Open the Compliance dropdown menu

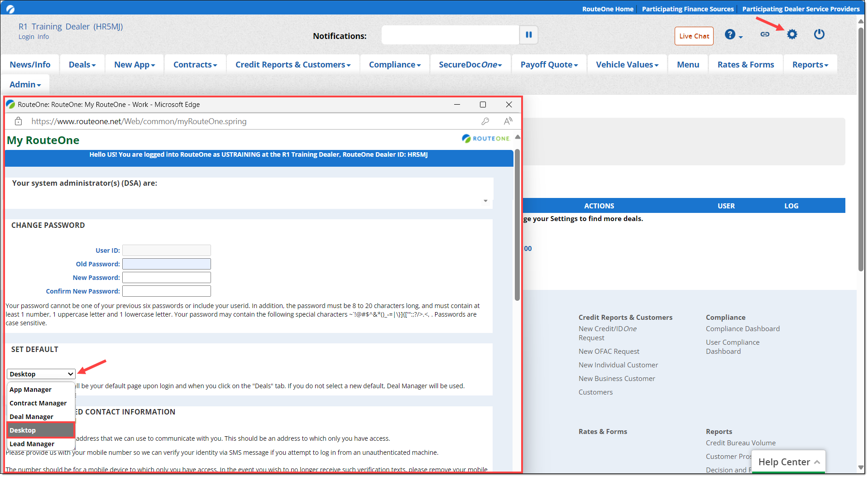(395, 65)
